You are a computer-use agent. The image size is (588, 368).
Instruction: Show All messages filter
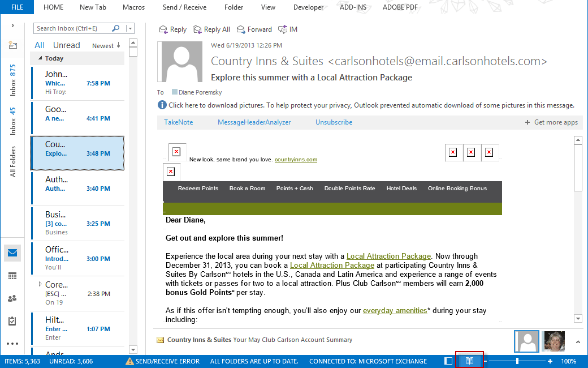click(x=40, y=45)
